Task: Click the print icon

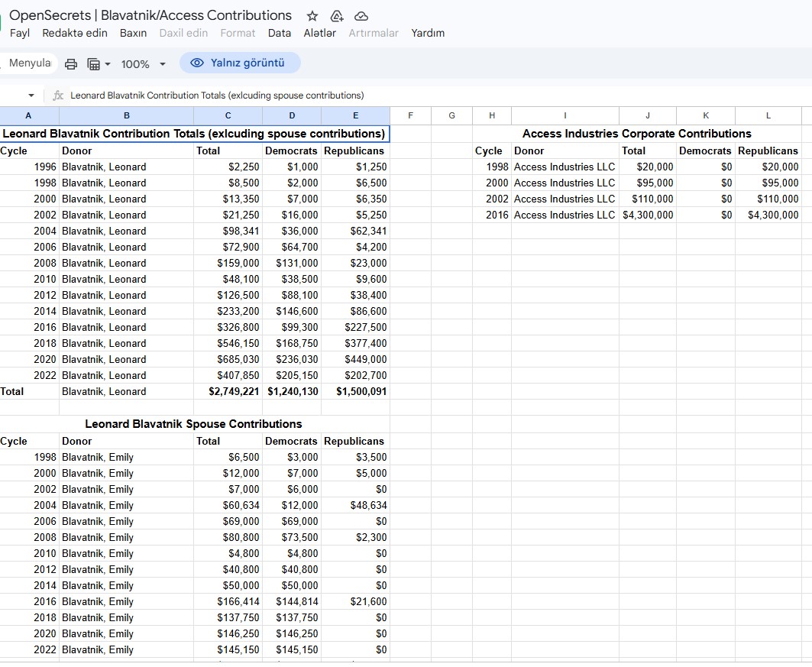Action: click(x=71, y=63)
